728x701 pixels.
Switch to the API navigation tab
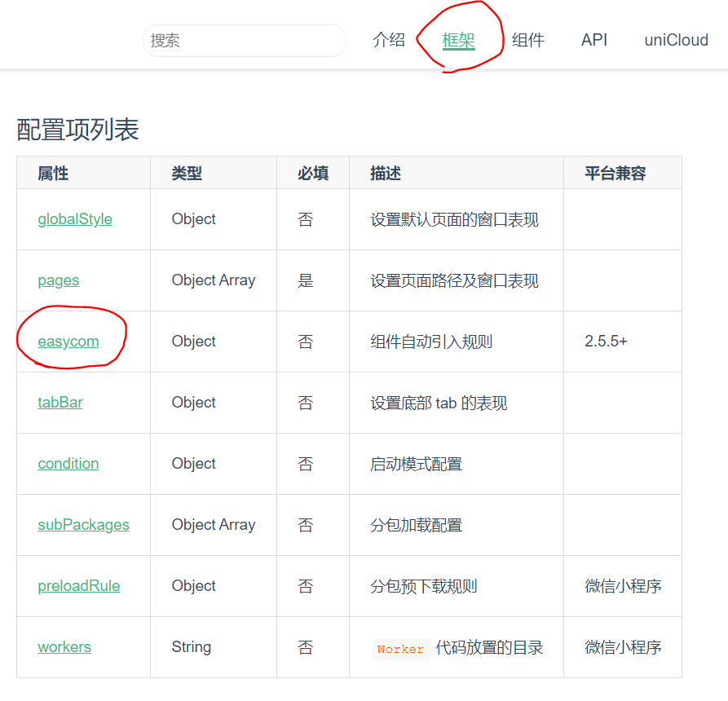tap(594, 39)
